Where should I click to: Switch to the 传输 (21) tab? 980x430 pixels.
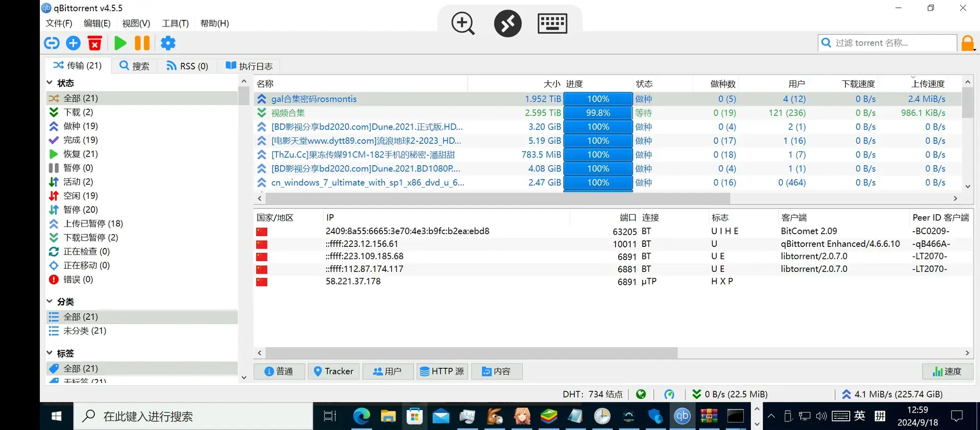[78, 65]
